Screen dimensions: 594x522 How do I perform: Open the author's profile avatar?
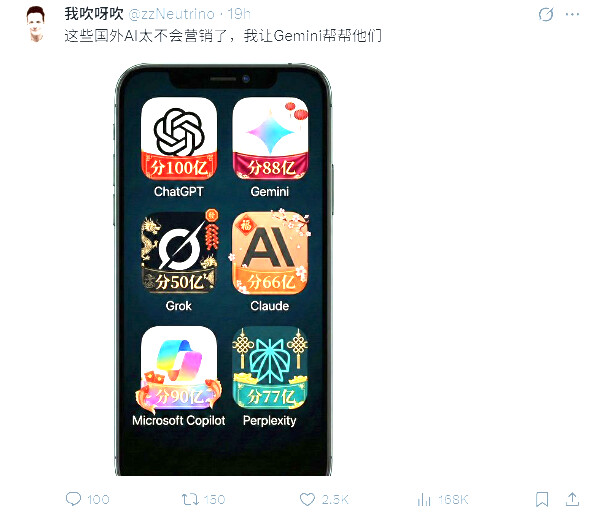pos(36,24)
